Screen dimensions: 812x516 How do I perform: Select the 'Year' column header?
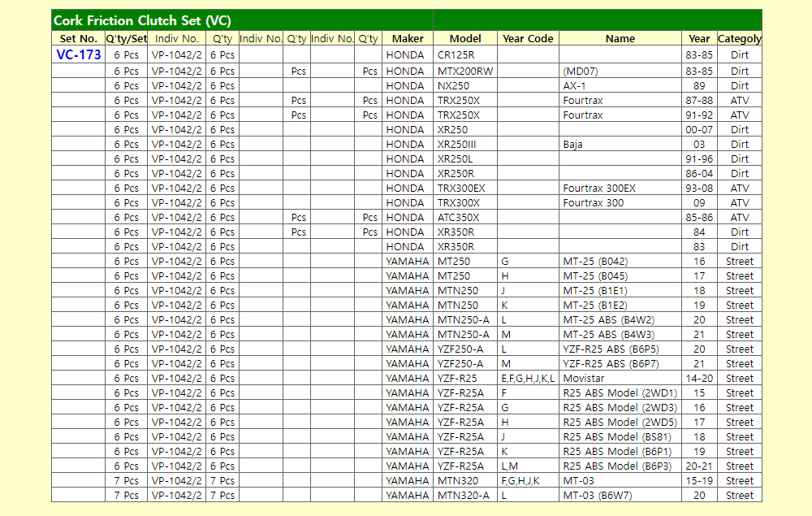point(699,39)
